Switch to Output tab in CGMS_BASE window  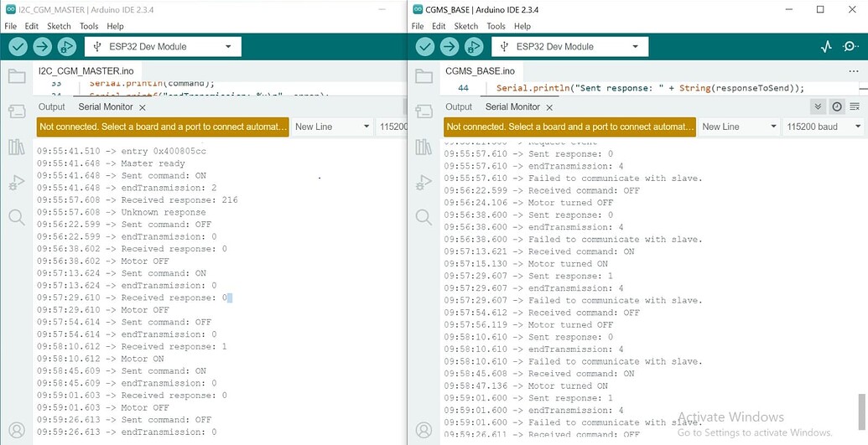point(459,106)
